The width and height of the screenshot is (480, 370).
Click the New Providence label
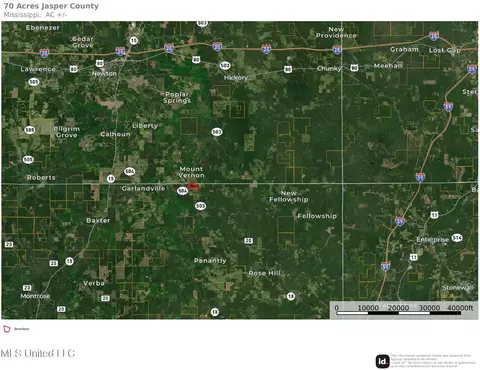click(336, 32)
